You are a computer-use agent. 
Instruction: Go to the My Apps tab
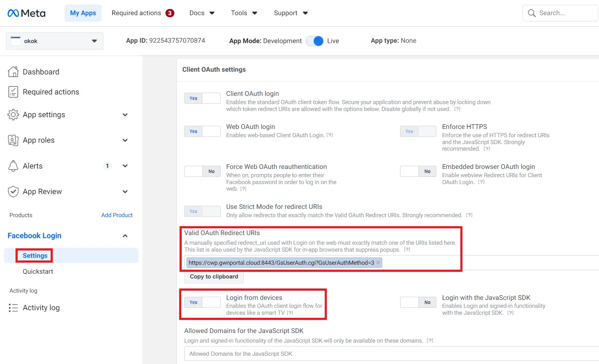pos(83,13)
